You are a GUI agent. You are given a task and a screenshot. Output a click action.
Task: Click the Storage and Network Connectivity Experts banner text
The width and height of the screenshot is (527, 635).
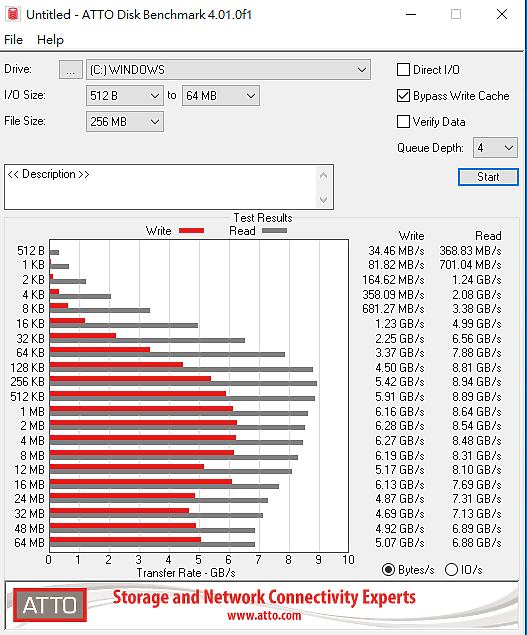(264, 597)
